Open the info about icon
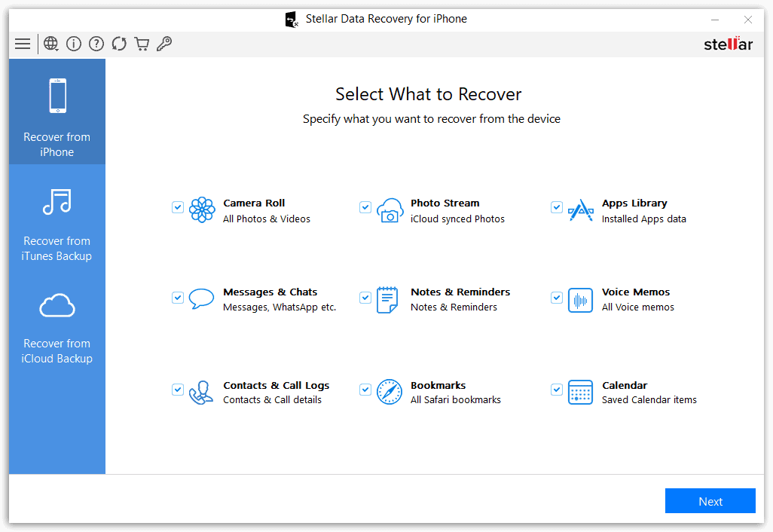The height and width of the screenshot is (532, 773). [73, 44]
